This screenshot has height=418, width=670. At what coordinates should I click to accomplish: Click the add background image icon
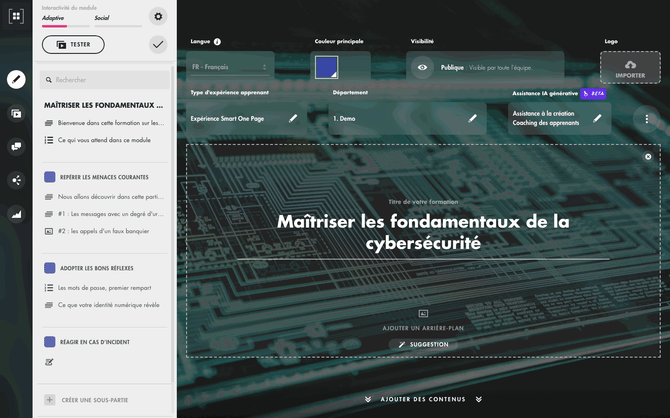(x=423, y=314)
